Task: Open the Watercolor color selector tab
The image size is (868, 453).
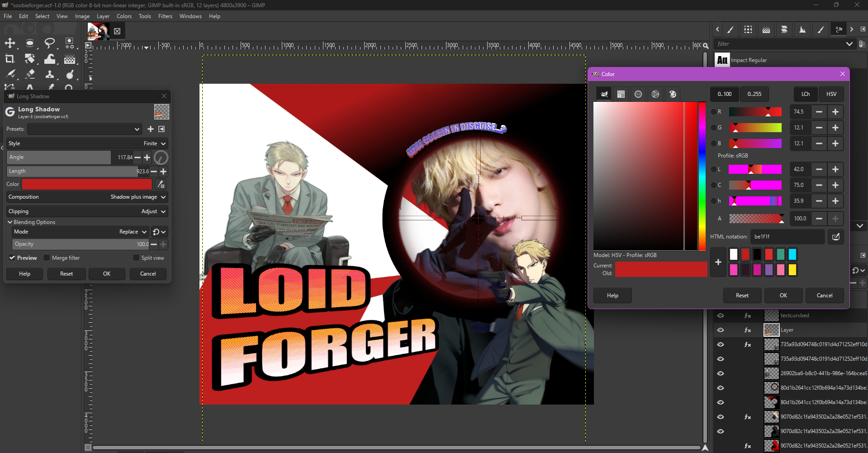Action: (638, 94)
